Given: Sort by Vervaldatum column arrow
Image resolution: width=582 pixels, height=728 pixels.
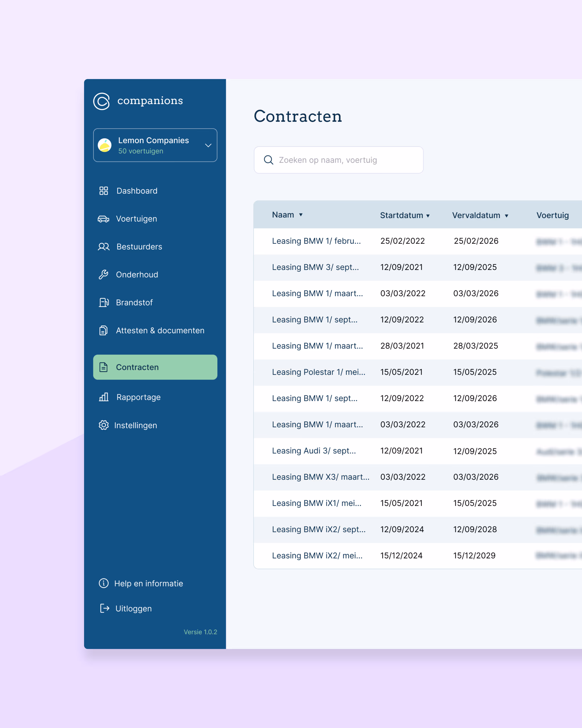Looking at the screenshot, I should click(x=506, y=216).
